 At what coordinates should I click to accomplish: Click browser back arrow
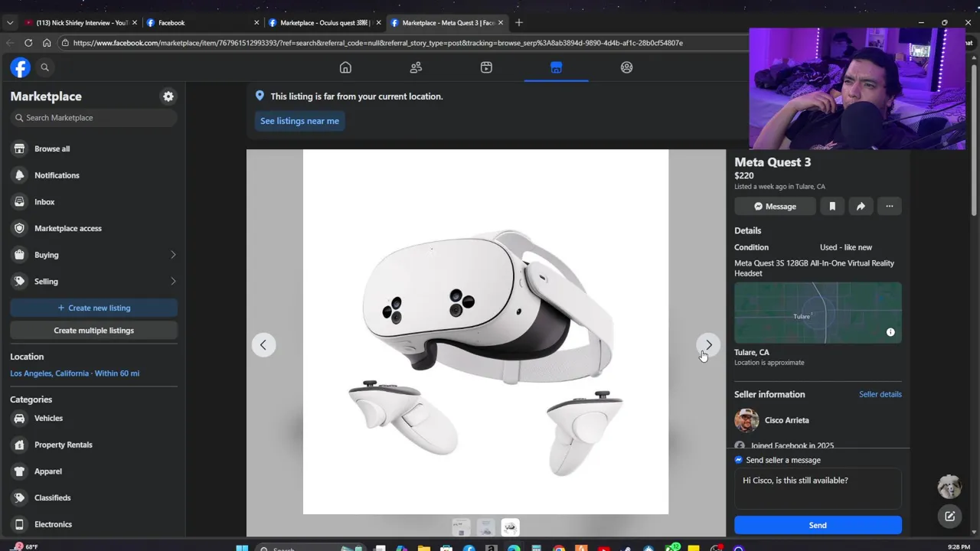[x=10, y=43]
